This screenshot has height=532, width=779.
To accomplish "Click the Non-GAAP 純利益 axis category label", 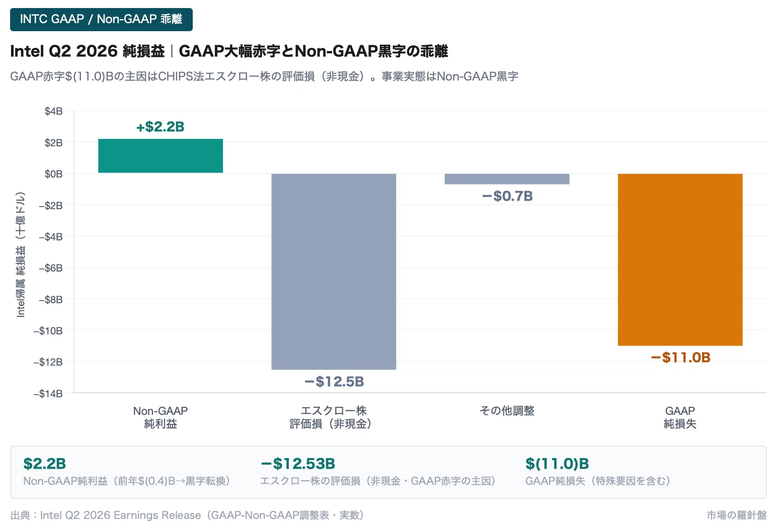I will [x=161, y=417].
